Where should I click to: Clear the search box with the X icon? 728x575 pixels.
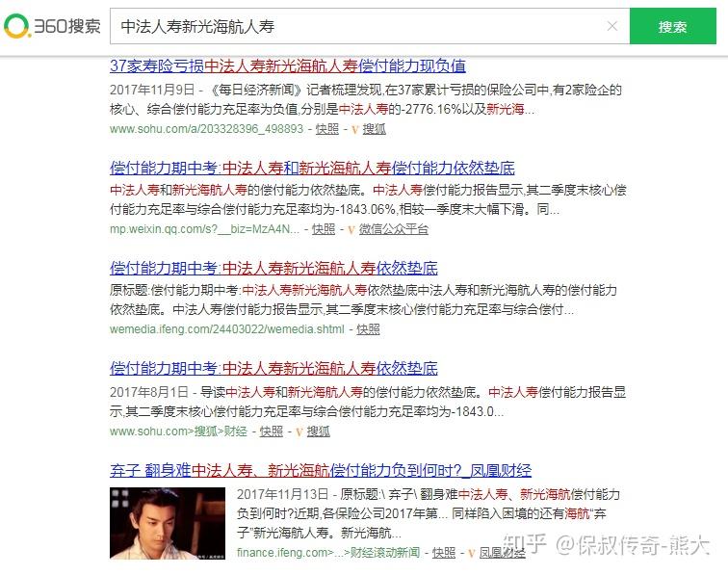[x=612, y=26]
